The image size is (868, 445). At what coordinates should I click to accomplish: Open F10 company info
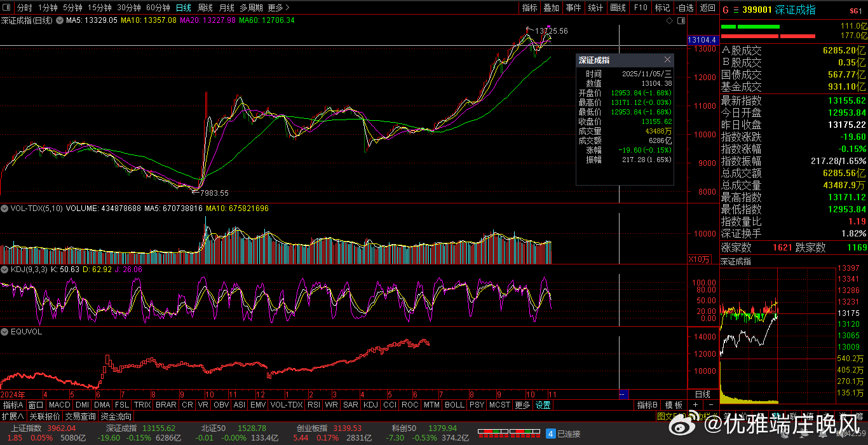coord(641,8)
